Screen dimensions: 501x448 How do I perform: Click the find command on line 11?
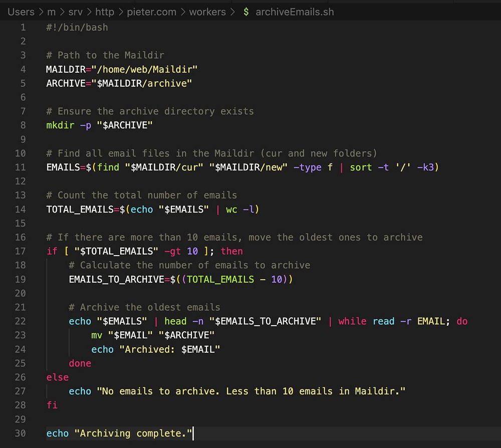pyautogui.click(x=108, y=167)
